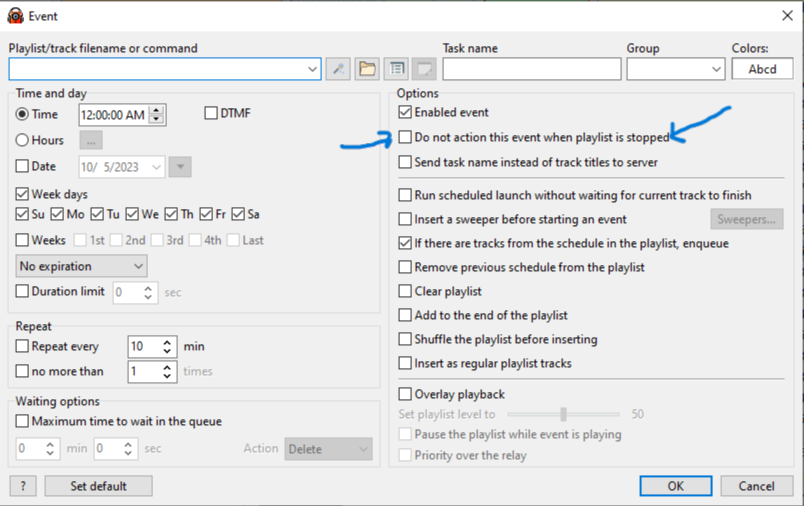Click the Hours ellipsis button

(x=91, y=141)
